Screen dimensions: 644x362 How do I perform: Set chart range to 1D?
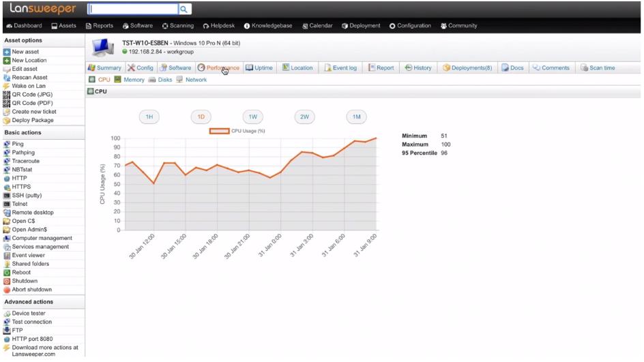point(201,117)
